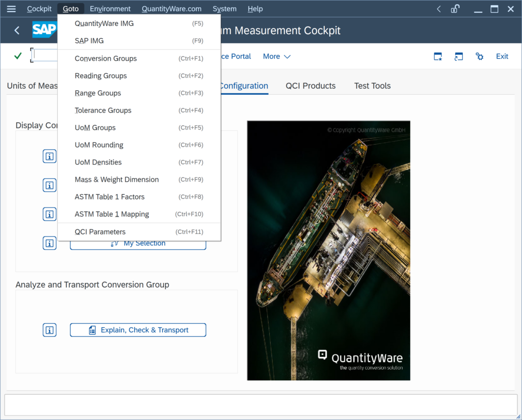Screen dimensions: 522x420
Task: Open the Cockpit menu
Action: click(x=39, y=9)
